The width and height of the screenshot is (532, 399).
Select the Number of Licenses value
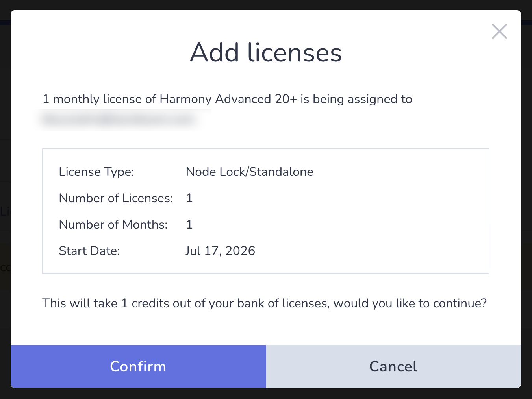pyautogui.click(x=189, y=198)
